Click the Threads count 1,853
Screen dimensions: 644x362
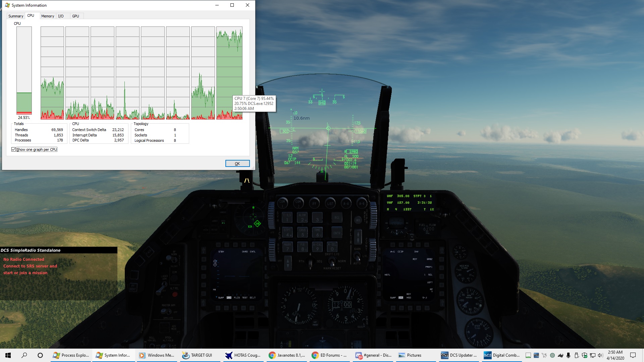click(x=58, y=135)
